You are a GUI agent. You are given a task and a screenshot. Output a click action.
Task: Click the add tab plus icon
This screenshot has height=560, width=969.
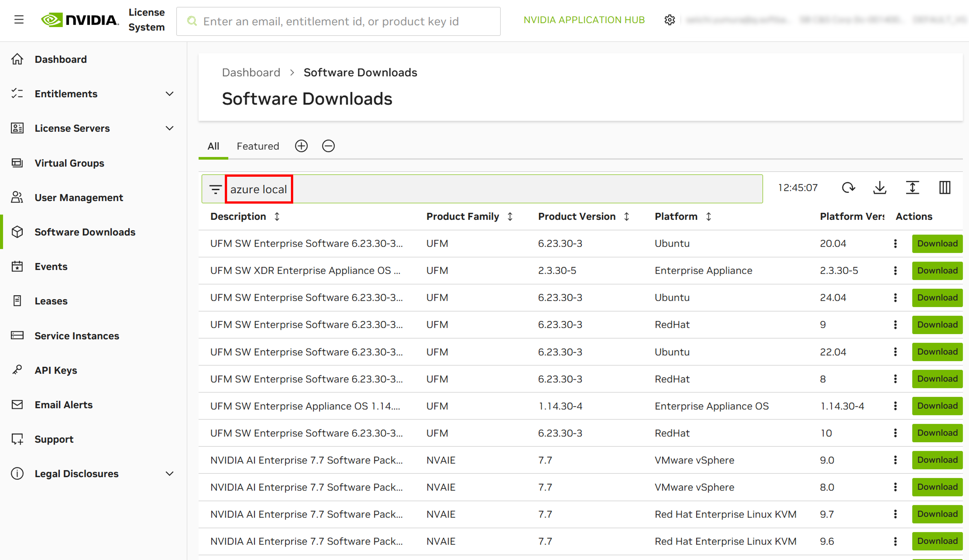click(x=301, y=146)
